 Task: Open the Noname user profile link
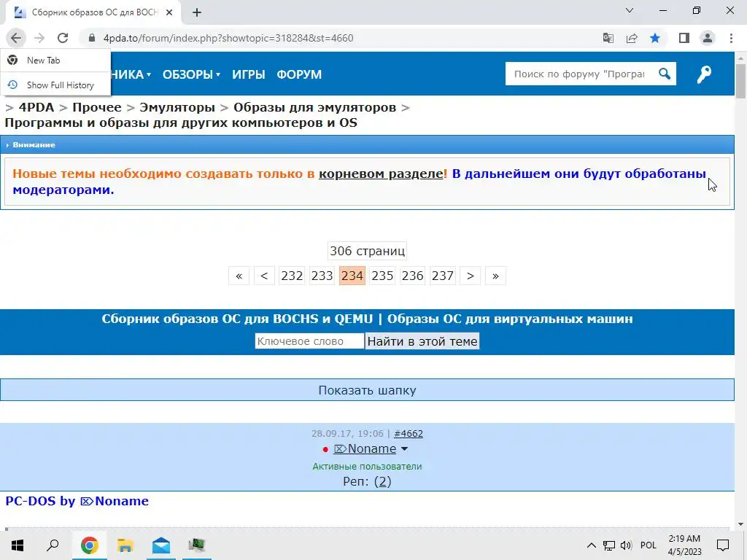click(365, 448)
